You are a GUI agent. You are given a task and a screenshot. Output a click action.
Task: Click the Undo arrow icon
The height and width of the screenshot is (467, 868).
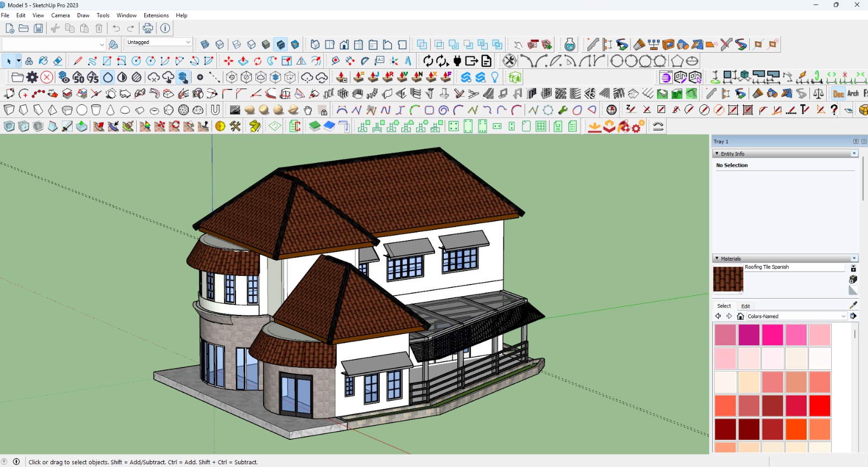[x=116, y=28]
